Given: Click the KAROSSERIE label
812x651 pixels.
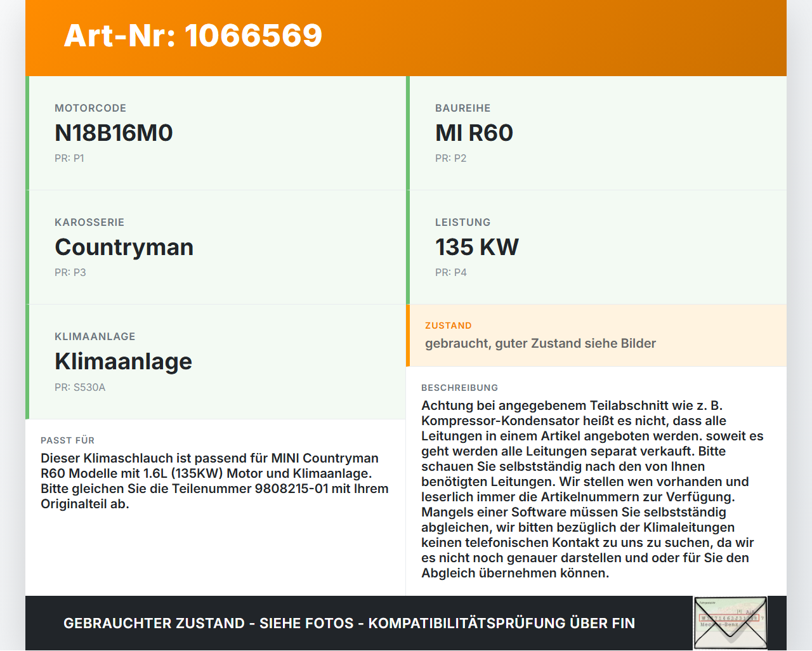Looking at the screenshot, I should 89,222.
